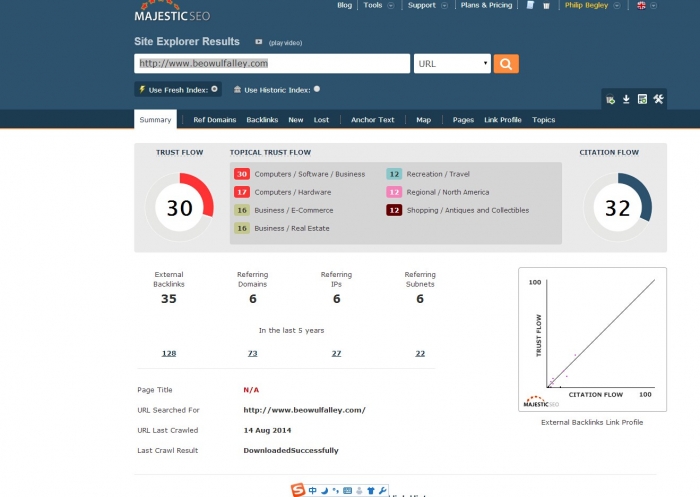Click the External Backlinks Link Profile chart
This screenshot has height=497, width=700.
pos(592,339)
